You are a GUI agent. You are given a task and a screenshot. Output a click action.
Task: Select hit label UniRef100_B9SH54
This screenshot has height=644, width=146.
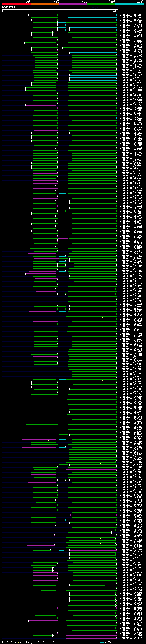pos(131,590)
